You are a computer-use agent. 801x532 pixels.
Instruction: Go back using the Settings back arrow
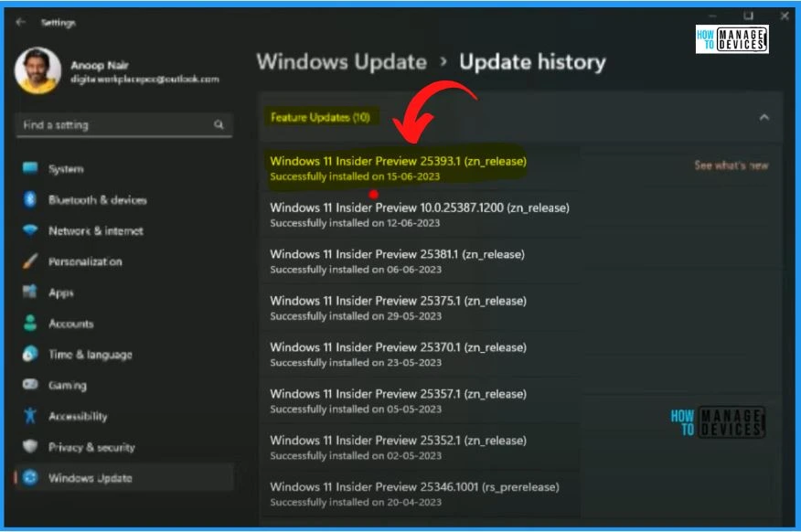point(20,22)
